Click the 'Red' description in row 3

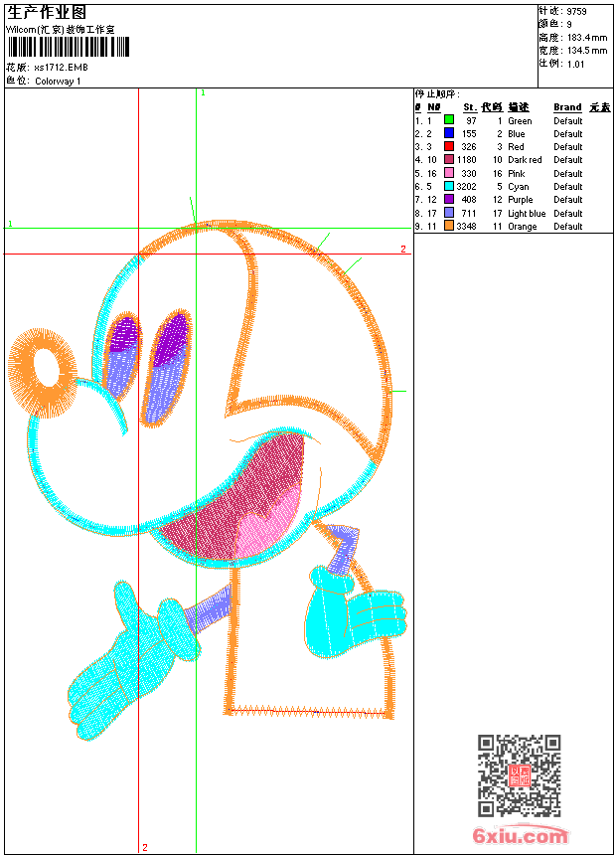coord(516,147)
